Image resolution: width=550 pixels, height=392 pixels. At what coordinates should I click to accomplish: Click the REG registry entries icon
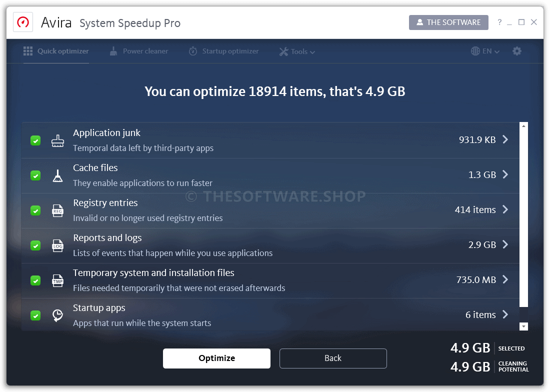pyautogui.click(x=57, y=210)
